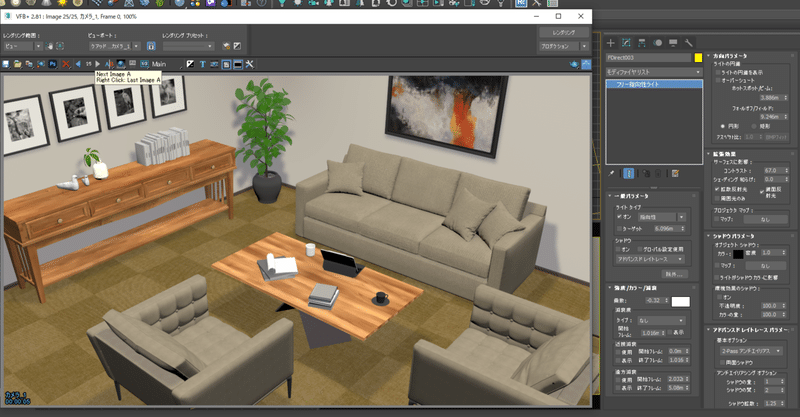Open the レンダリング プリセット dropdown
The image size is (800, 417).
(x=188, y=46)
